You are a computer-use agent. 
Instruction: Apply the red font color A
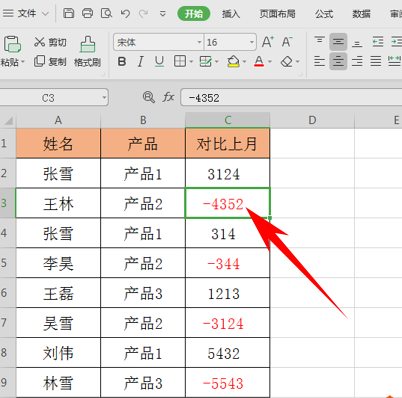click(x=259, y=61)
